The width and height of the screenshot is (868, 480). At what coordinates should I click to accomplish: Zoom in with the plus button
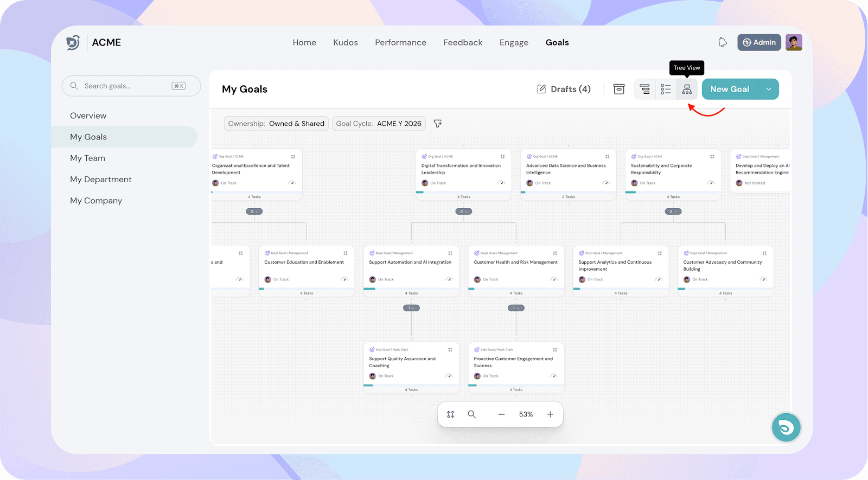point(550,414)
